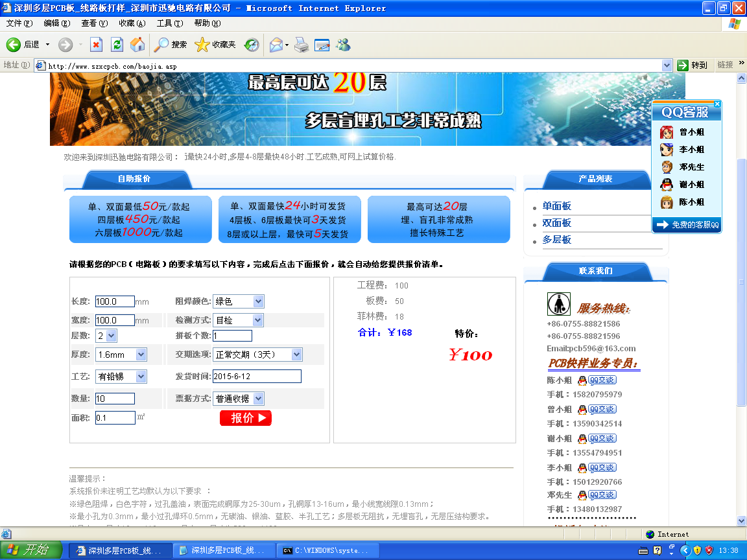The image size is (747, 560).
Task: Open the 检测方式 dropdown showing 目检
Action: point(238,320)
